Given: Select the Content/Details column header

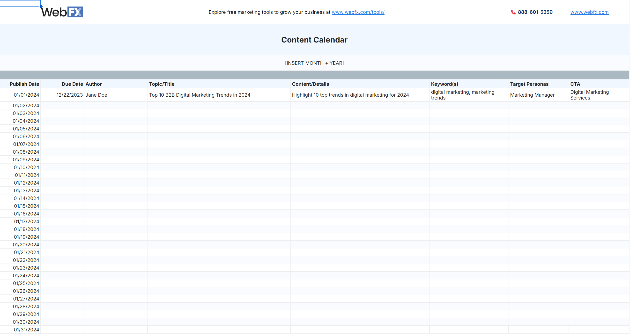Looking at the screenshot, I should 360,84.
